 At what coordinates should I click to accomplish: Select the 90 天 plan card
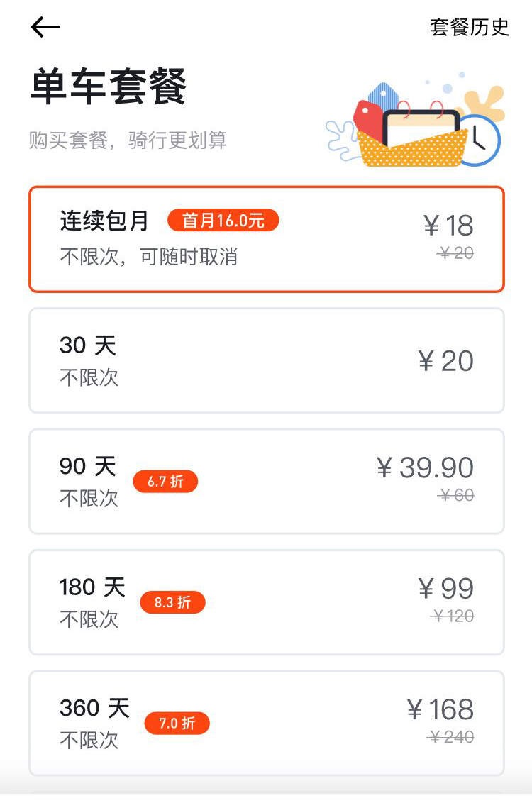coord(267,482)
